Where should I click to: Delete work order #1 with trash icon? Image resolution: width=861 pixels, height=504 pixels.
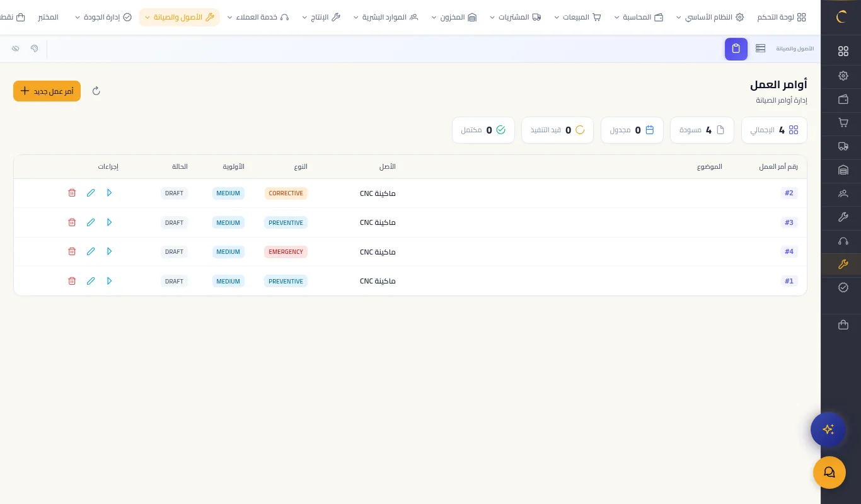(72, 281)
